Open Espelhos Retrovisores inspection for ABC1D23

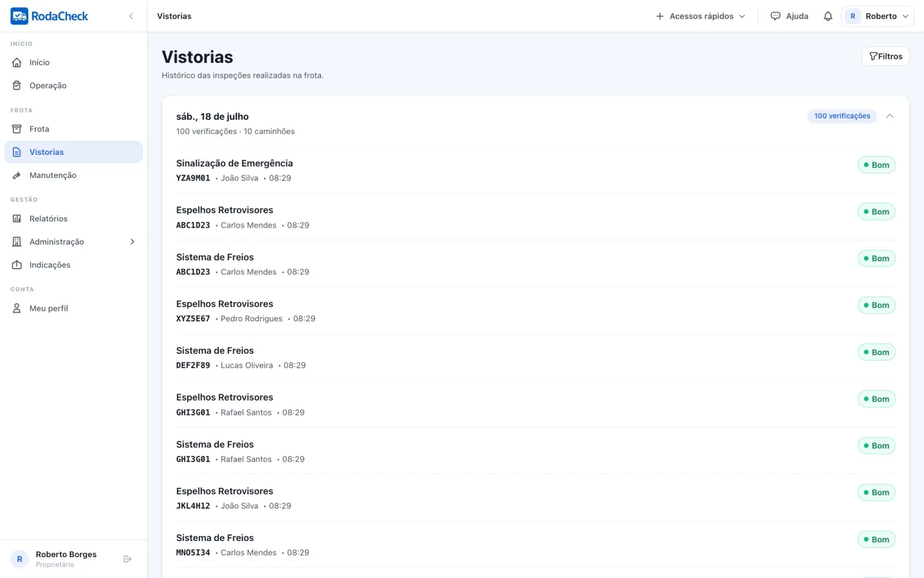pos(536,217)
